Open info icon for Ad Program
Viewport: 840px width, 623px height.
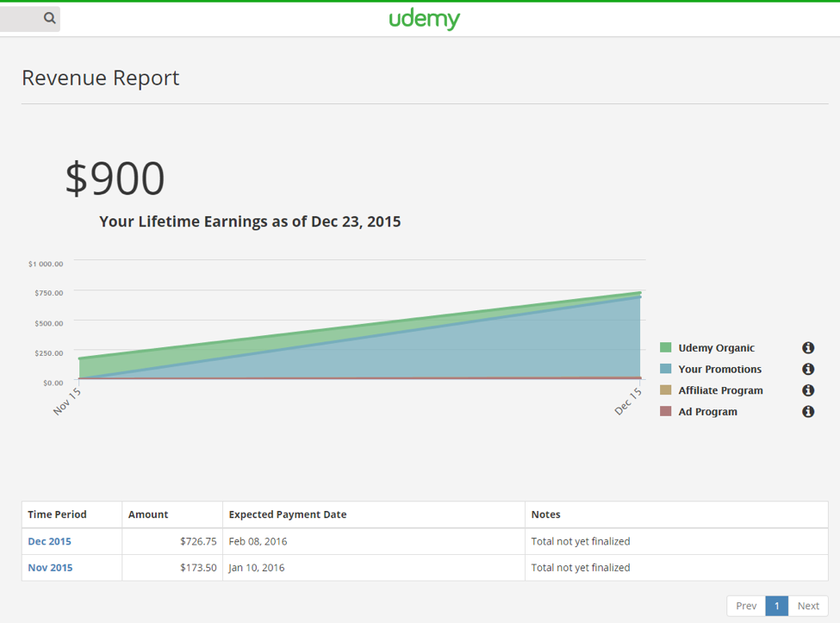point(808,412)
